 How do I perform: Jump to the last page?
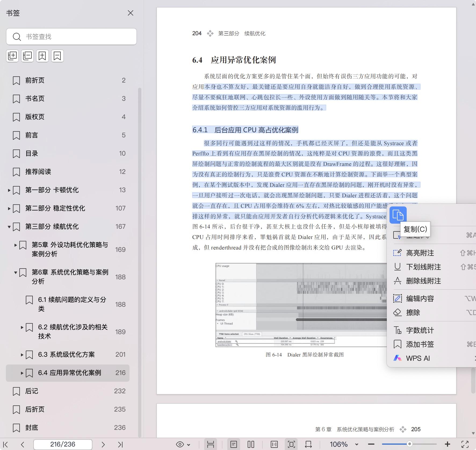[x=120, y=445]
